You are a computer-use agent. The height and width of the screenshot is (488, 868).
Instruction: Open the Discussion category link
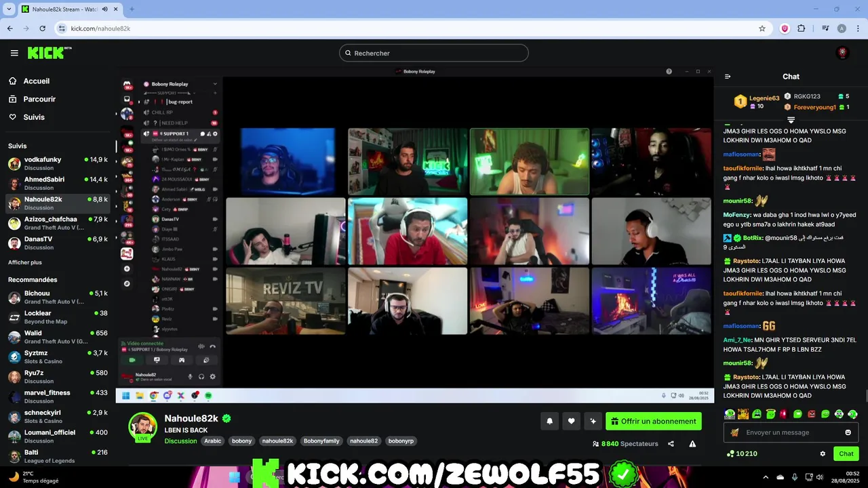pyautogui.click(x=180, y=441)
